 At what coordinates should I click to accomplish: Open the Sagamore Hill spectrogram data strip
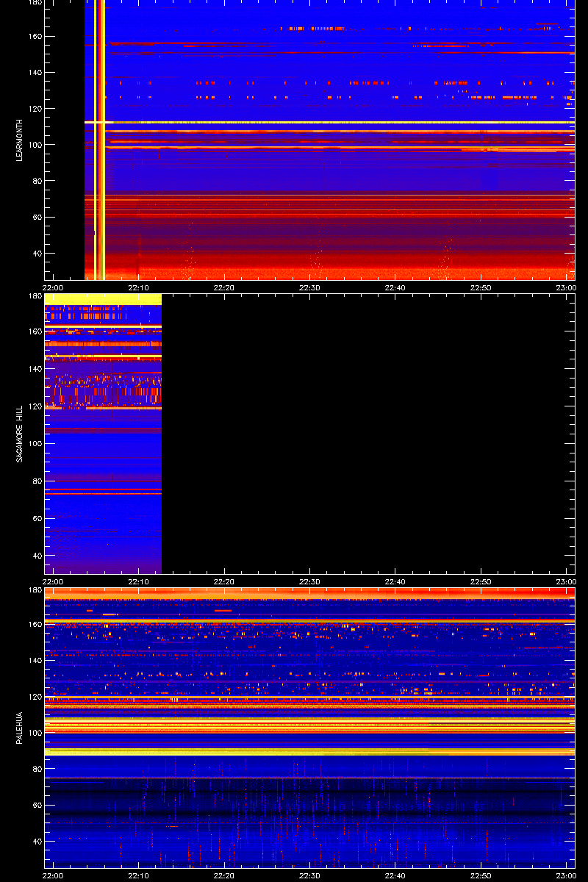[x=103, y=434]
